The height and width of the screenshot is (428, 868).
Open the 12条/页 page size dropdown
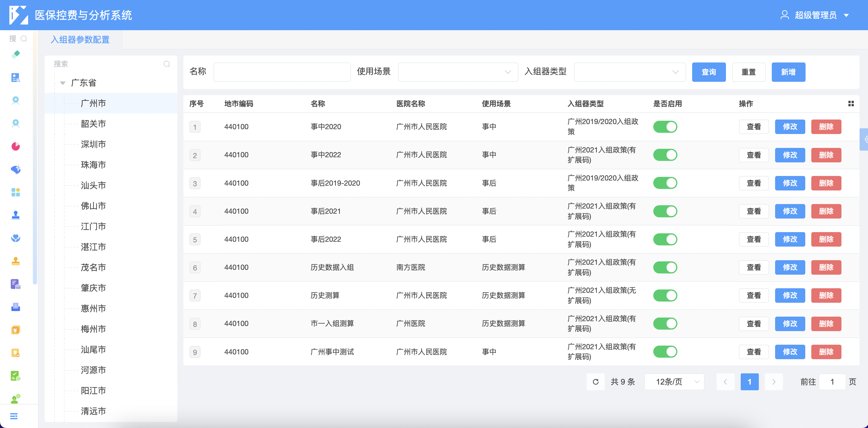(x=674, y=382)
